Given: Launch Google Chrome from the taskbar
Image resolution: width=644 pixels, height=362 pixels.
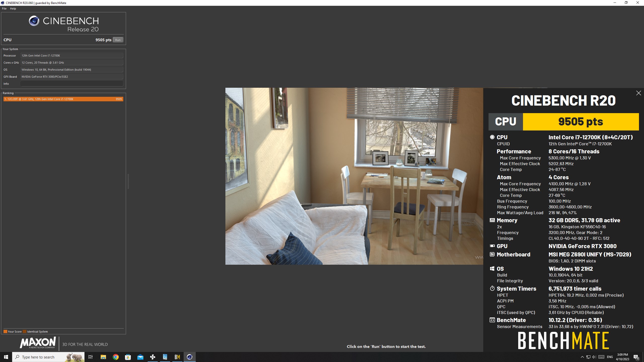Looking at the screenshot, I should tap(116, 357).
